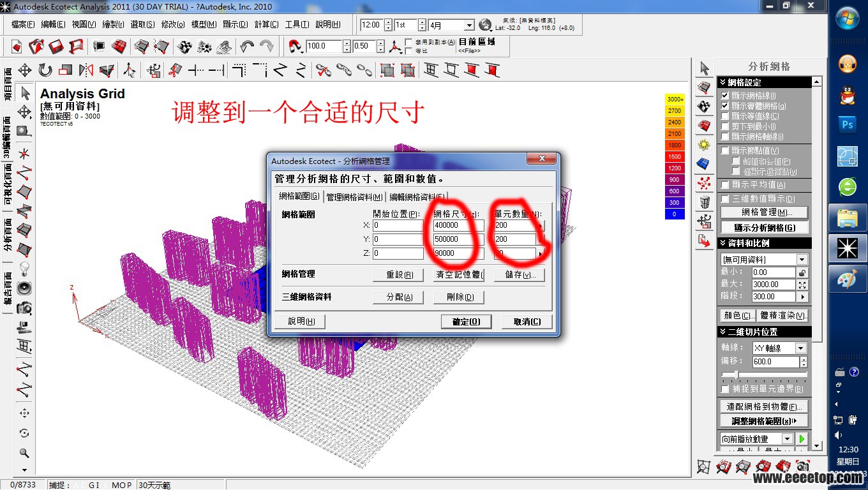Click the speaker icon in the left toolbar
Image resolution: width=868 pixels, height=490 pixels.
25,288
